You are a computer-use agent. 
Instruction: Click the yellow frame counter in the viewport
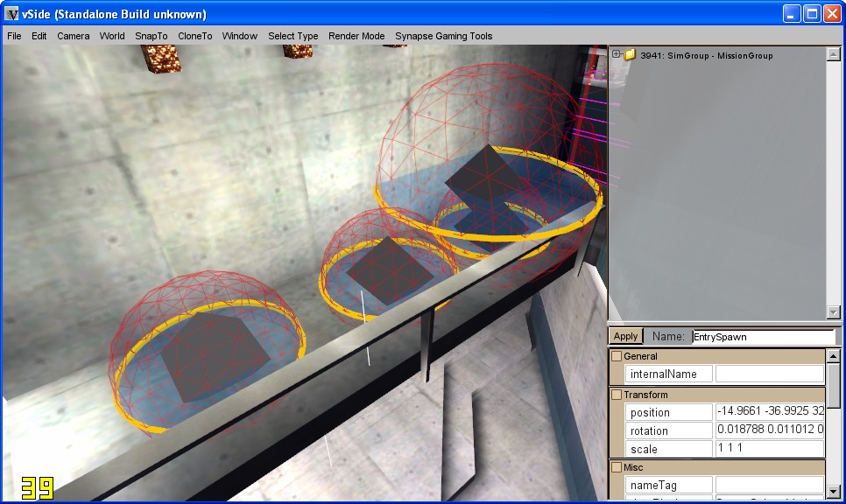pos(39,487)
